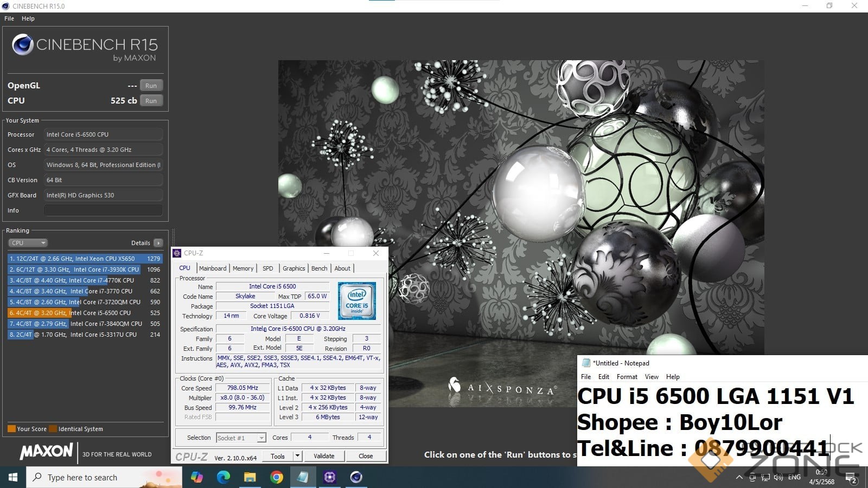Switch to the Mainboard tab in CPU-Z
The width and height of the screenshot is (868, 488).
(213, 268)
